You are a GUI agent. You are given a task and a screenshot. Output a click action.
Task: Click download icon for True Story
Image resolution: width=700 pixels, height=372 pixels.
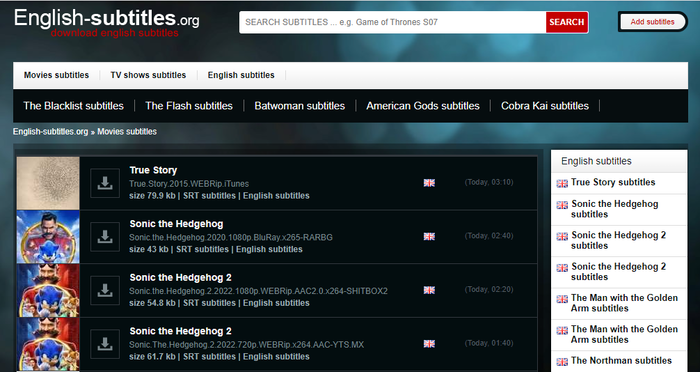click(x=105, y=183)
